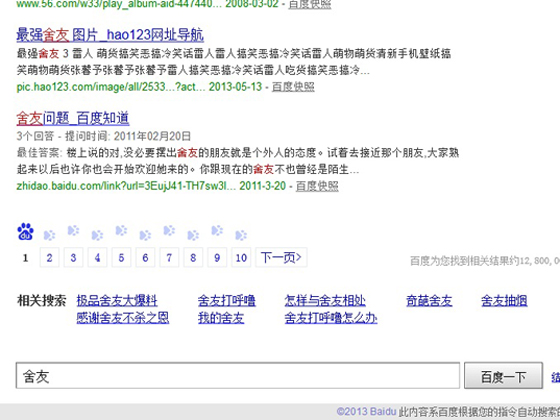Click the 百度一下 search button
The image size is (560, 420).
click(x=503, y=376)
